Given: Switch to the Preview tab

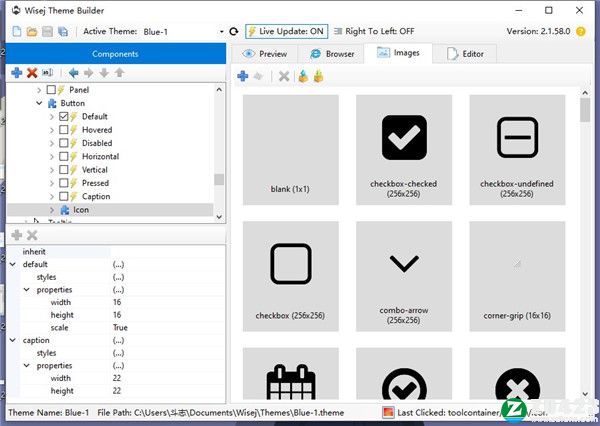Looking at the screenshot, I should pos(265,54).
